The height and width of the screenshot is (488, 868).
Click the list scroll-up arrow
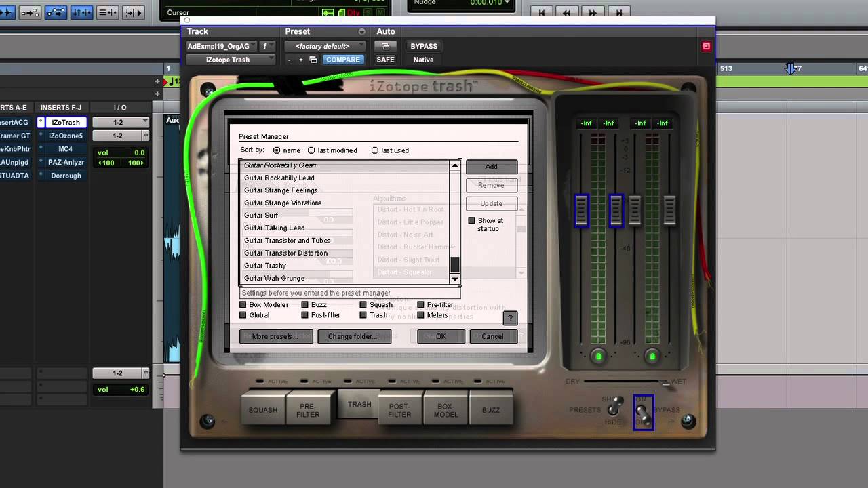pos(455,165)
